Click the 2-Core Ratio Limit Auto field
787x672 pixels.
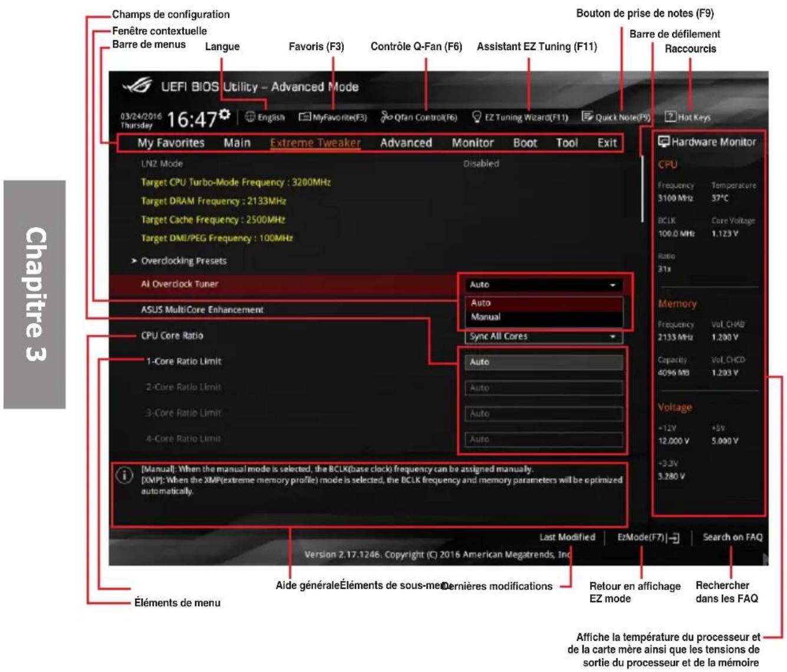point(544,388)
